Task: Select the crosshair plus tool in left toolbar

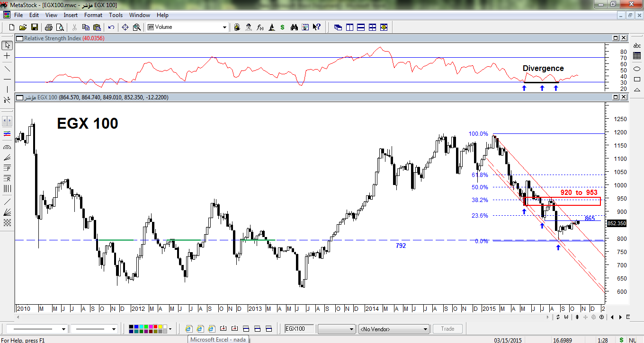Action: 7,56
